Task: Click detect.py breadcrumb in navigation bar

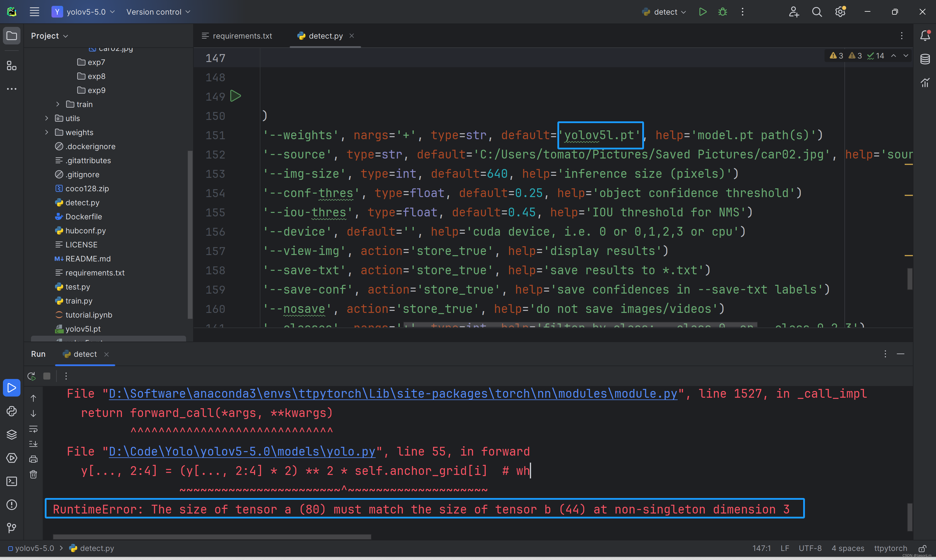Action: pyautogui.click(x=92, y=548)
